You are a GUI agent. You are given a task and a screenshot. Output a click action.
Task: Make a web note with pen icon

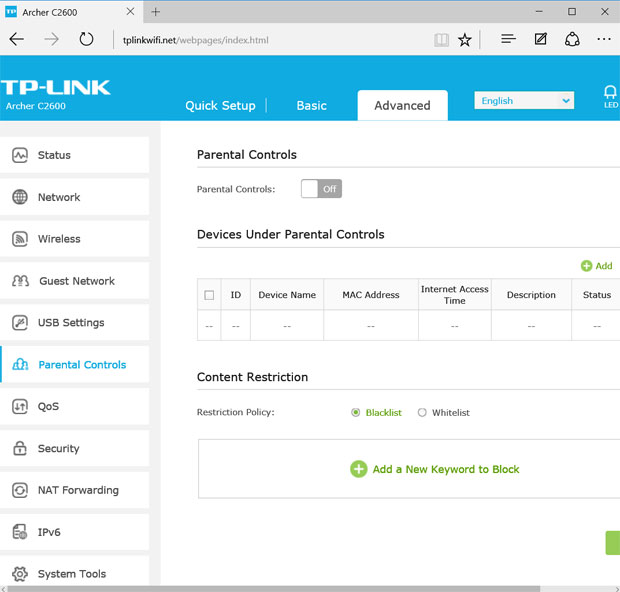pos(541,39)
